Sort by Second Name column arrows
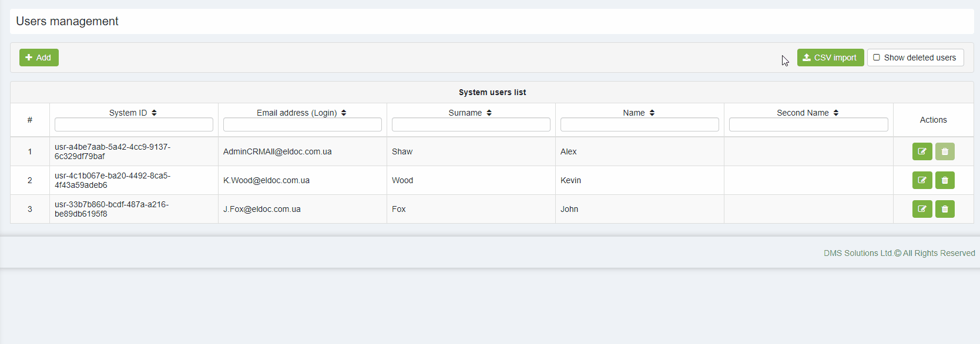Viewport: 980px width, 344px height. [835, 113]
